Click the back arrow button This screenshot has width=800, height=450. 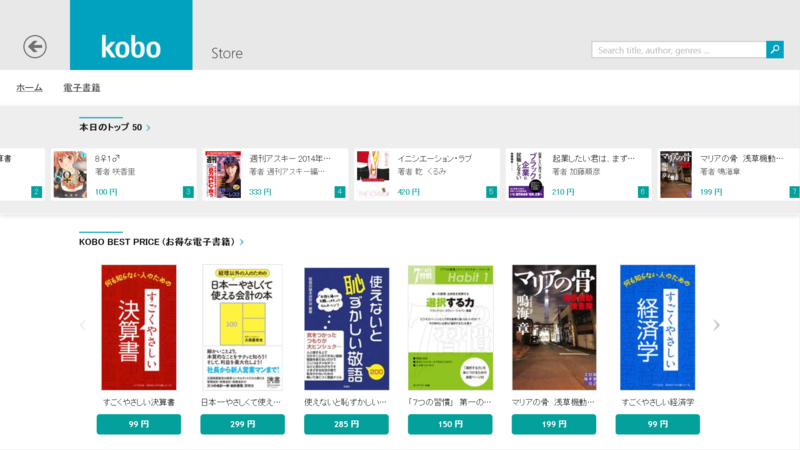(x=35, y=46)
